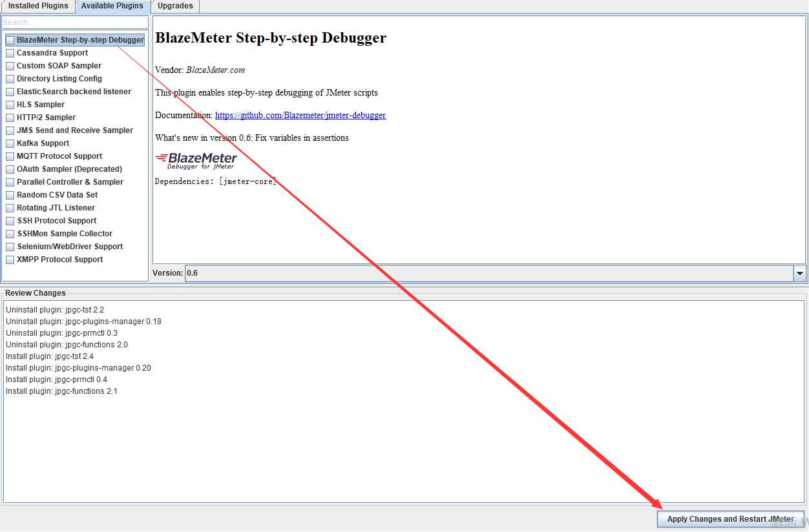Check BlazeMeter Step-by-step Debugger checkbox

point(10,40)
